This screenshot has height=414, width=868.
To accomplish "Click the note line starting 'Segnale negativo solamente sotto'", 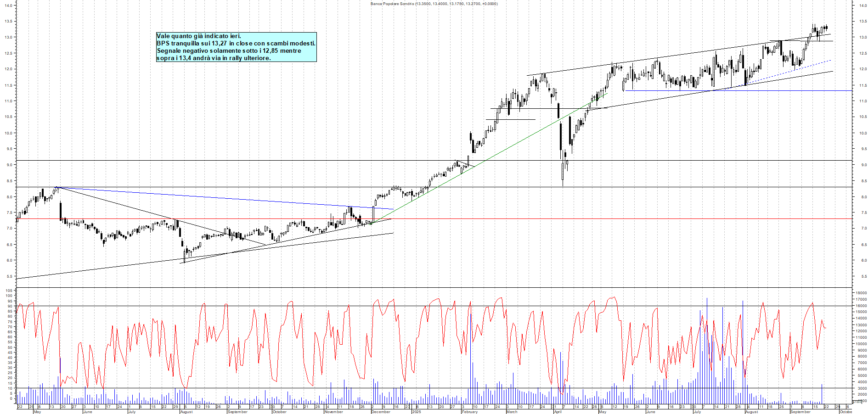I will point(229,50).
